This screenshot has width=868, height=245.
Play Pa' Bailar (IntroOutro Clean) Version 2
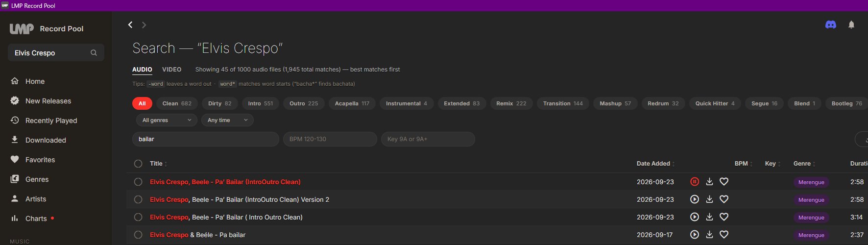[x=695, y=199]
